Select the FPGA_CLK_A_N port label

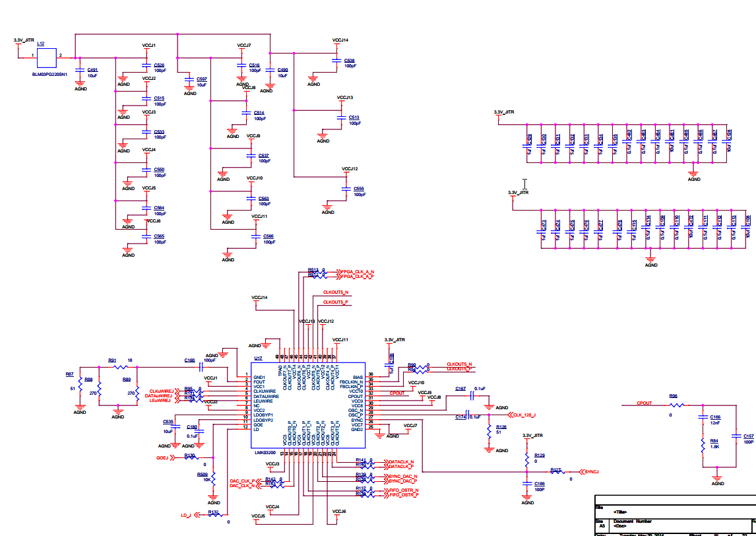358,272
